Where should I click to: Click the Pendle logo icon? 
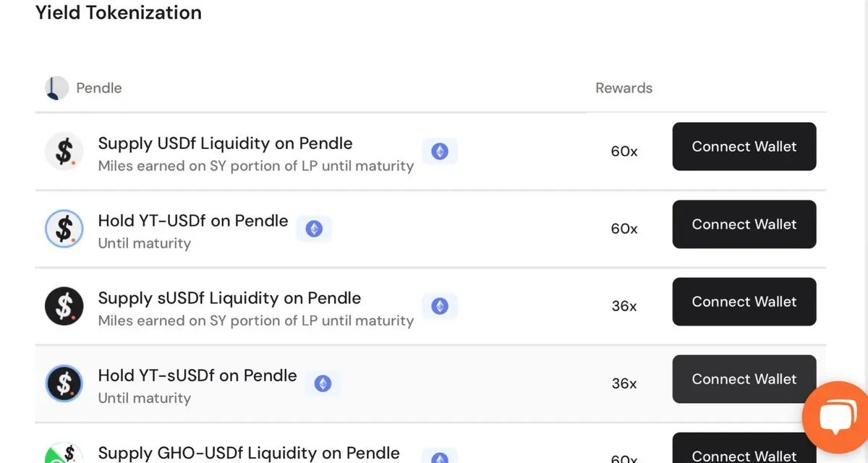pos(56,88)
